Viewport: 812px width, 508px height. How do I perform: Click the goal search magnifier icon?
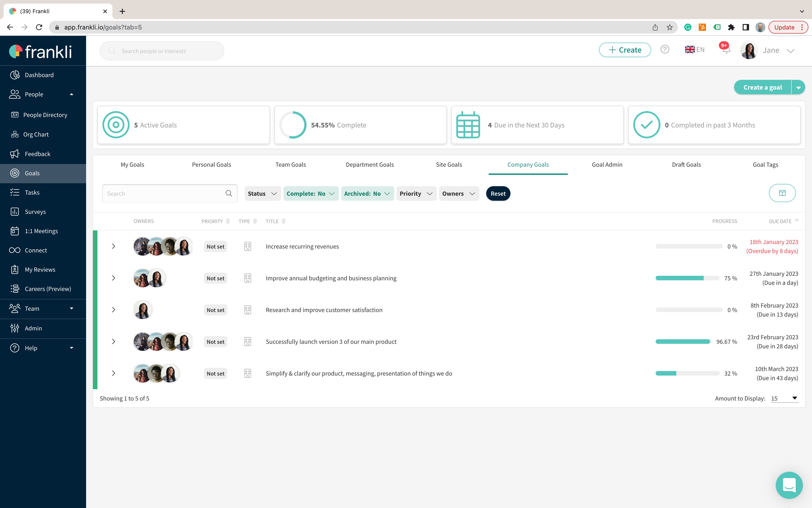pos(229,193)
